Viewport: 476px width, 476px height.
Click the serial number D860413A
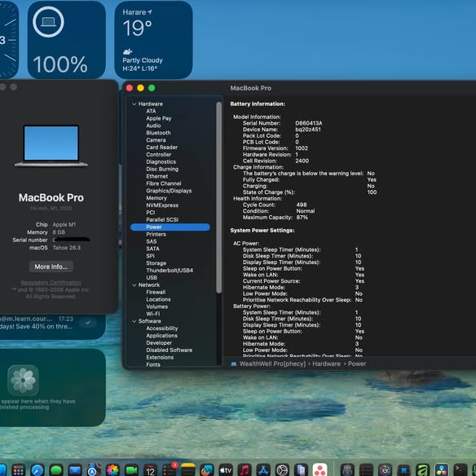309,123
